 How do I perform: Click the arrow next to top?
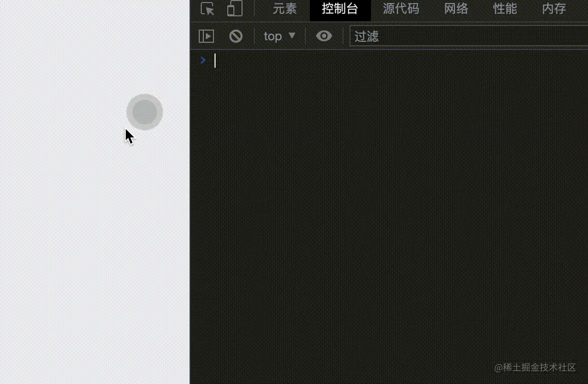tap(293, 36)
